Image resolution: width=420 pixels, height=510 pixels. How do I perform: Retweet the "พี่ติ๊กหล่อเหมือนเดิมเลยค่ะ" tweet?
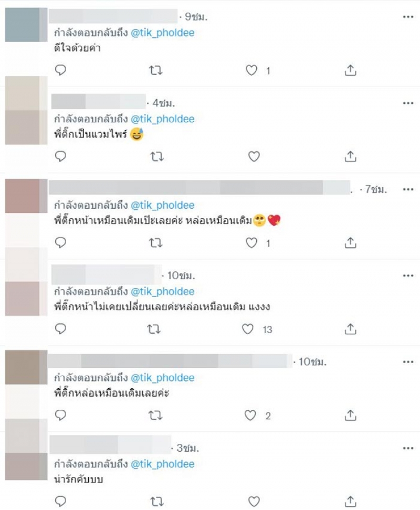[x=155, y=416]
